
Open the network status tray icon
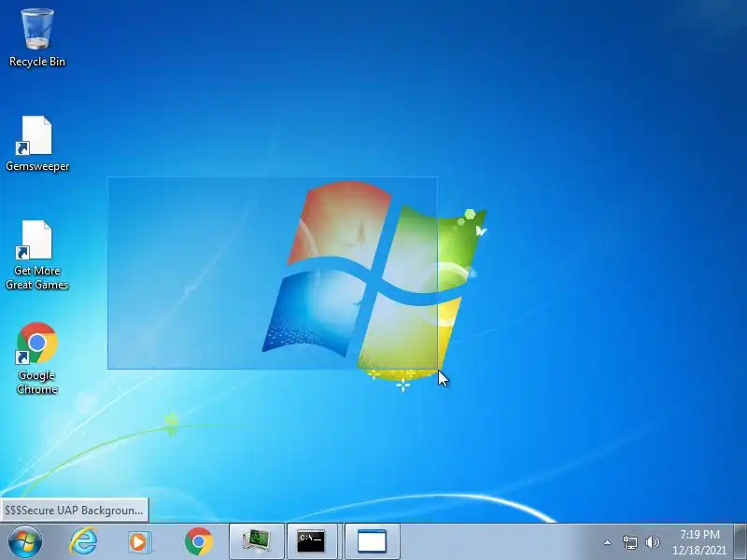629,542
